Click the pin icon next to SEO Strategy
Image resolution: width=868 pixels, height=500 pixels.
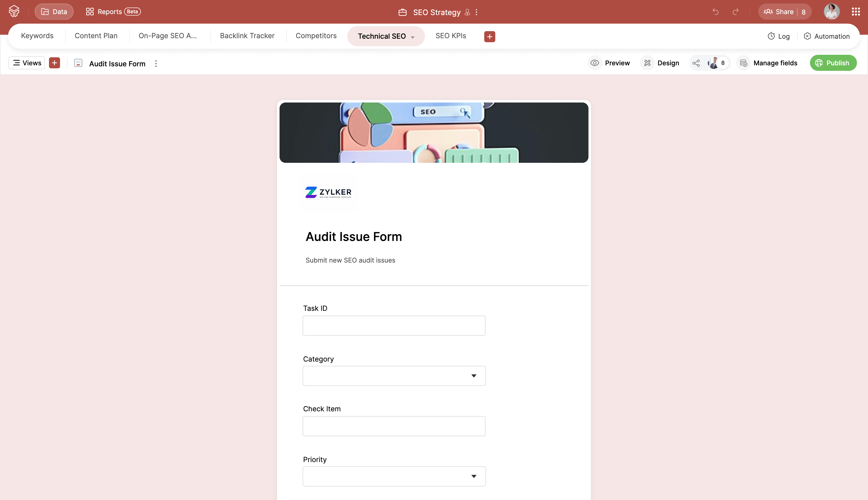[467, 12]
